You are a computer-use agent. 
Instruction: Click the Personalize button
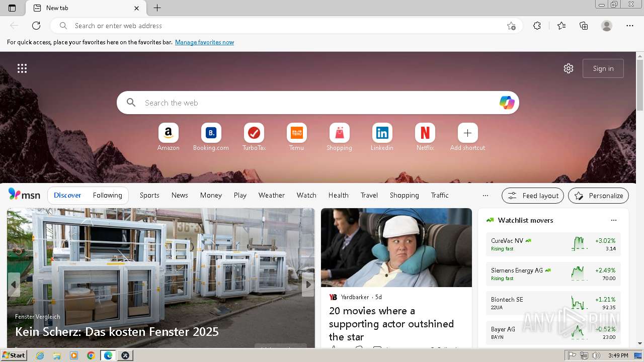[598, 196]
